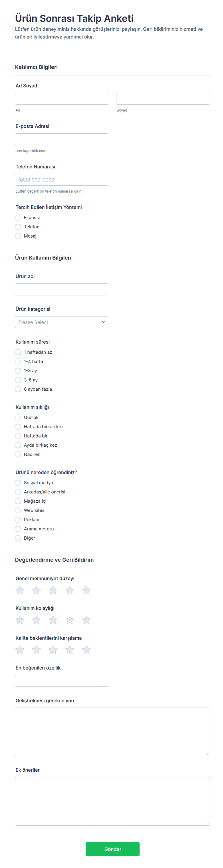Open the Ürün kategorisi dropdown

coord(62,322)
